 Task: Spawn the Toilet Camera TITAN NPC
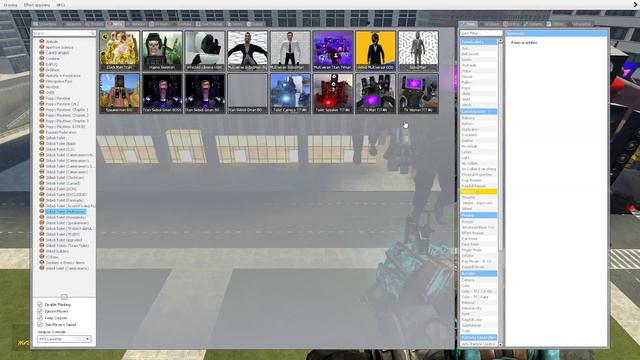pyautogui.click(x=290, y=93)
